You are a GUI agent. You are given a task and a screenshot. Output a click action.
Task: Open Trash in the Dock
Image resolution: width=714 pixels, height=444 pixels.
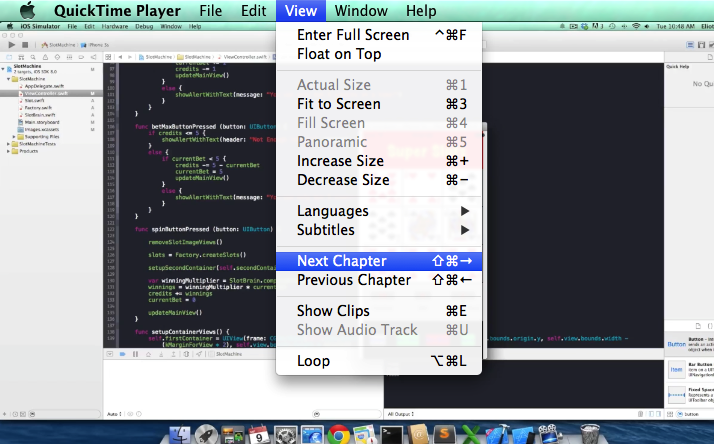(591, 434)
